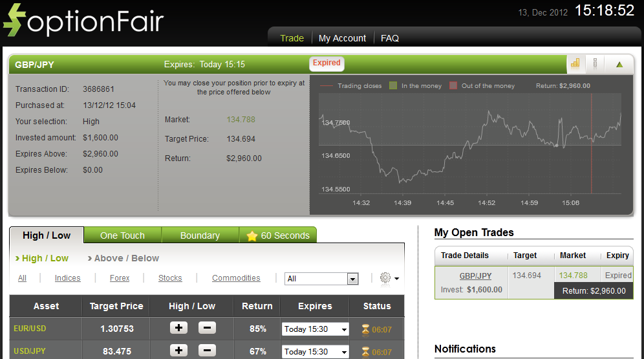Filter assets by Indices

(x=67, y=278)
